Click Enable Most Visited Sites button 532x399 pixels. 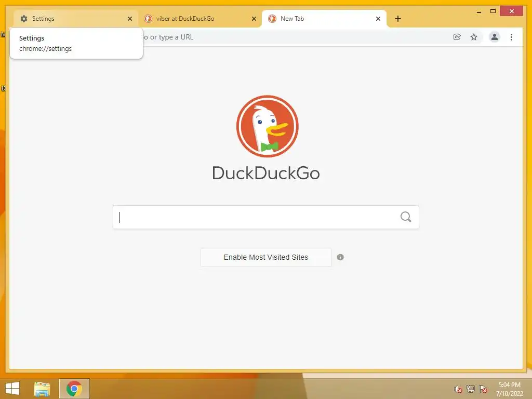(x=265, y=257)
